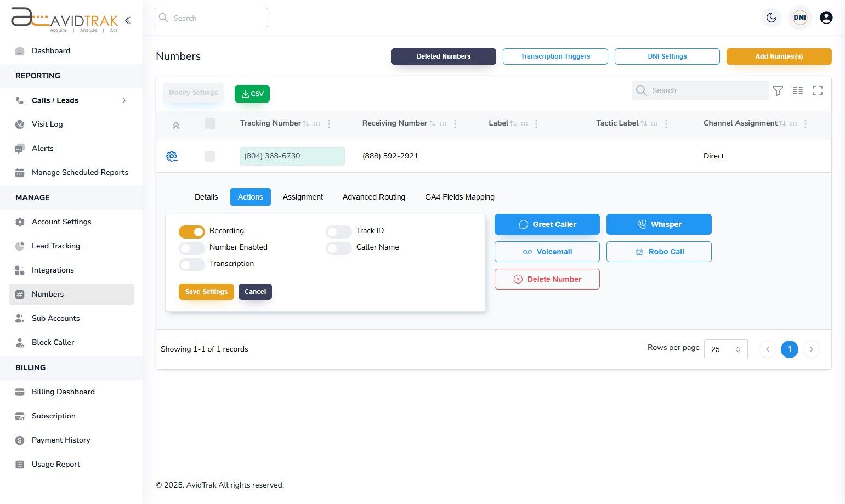Open the filter icon above the table

coord(778,90)
